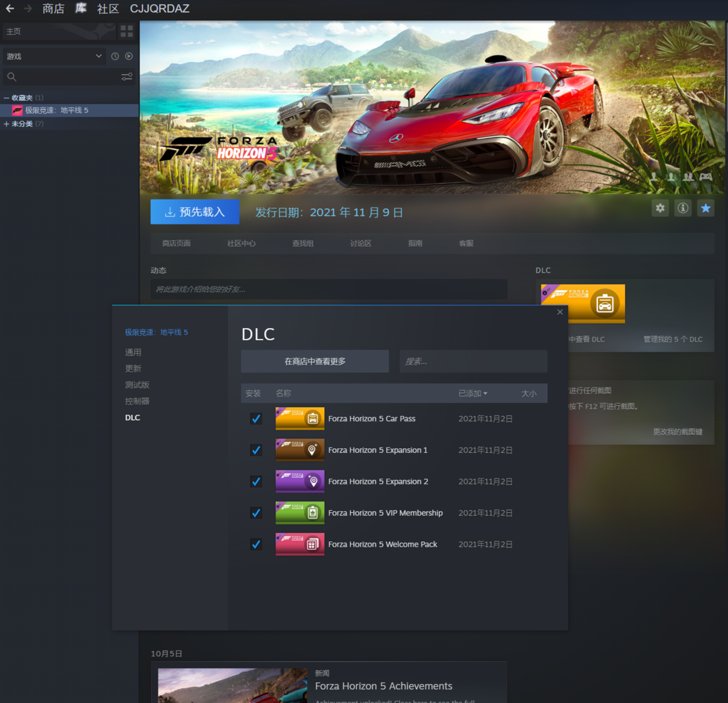Viewport: 728px width, 703px height.
Task: Click the ready-to-play filter icon
Action: tap(129, 57)
